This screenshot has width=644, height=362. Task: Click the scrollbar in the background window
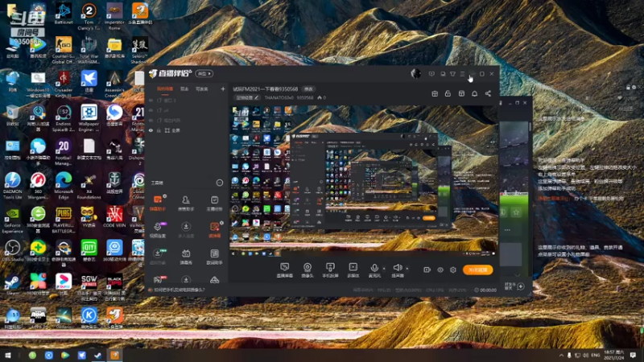(x=530, y=126)
